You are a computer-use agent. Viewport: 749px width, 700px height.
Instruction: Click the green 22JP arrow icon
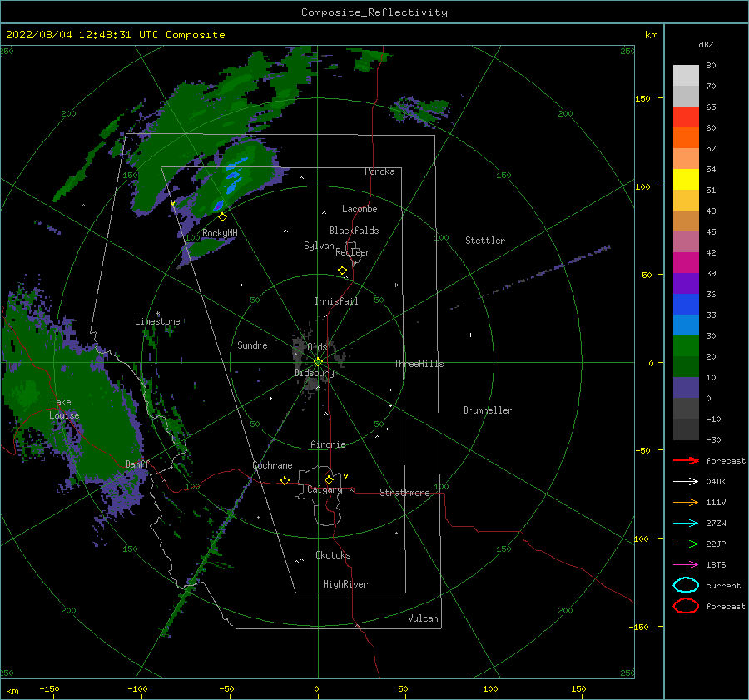[686, 544]
